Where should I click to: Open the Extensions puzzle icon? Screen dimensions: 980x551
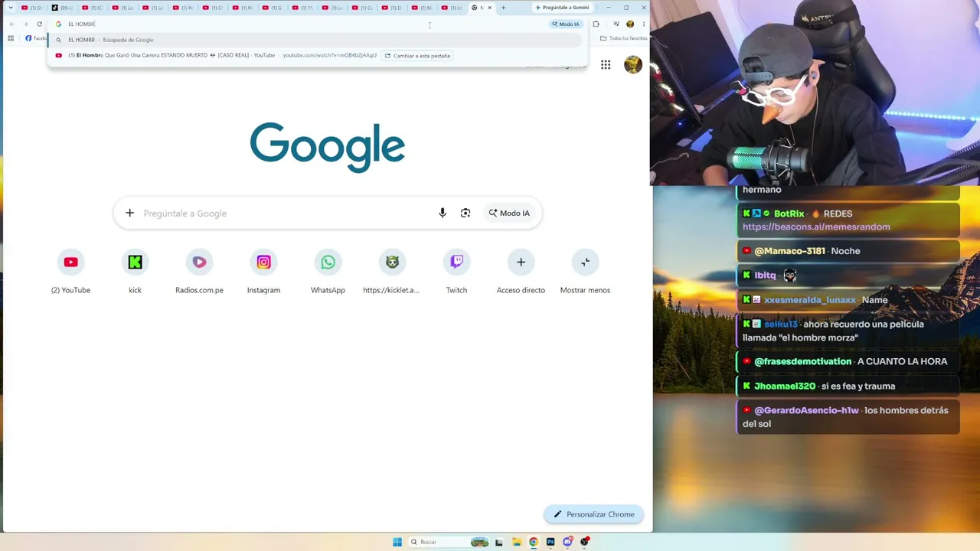596,24
